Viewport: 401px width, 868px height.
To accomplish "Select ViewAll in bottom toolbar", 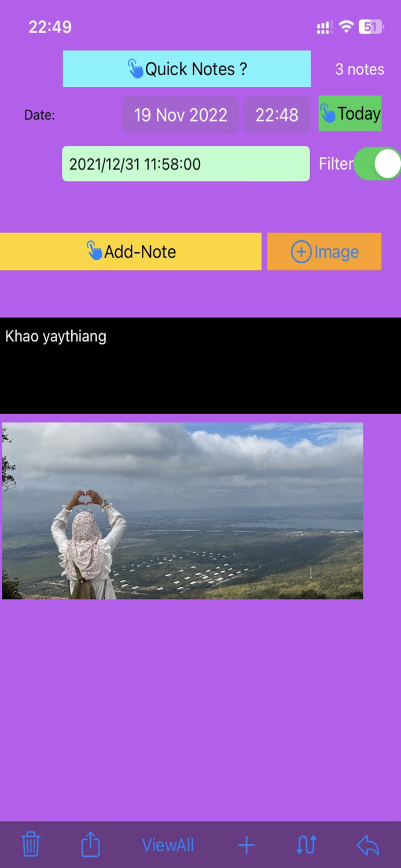I will (168, 845).
